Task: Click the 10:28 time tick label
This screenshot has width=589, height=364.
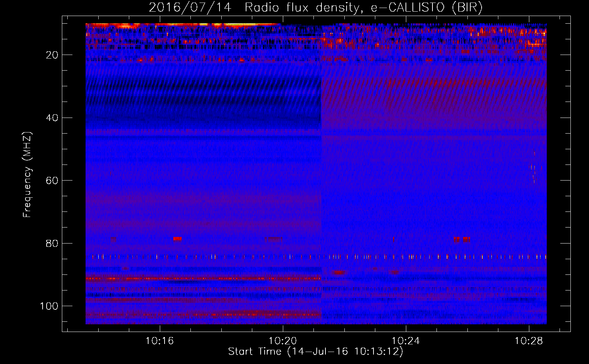Action: pyautogui.click(x=529, y=341)
